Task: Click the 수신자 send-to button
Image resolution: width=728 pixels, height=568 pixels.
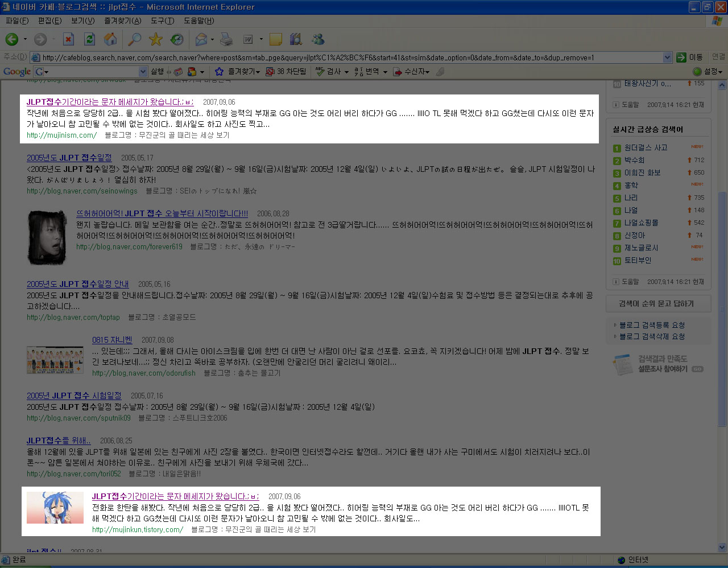Action: 411,72
